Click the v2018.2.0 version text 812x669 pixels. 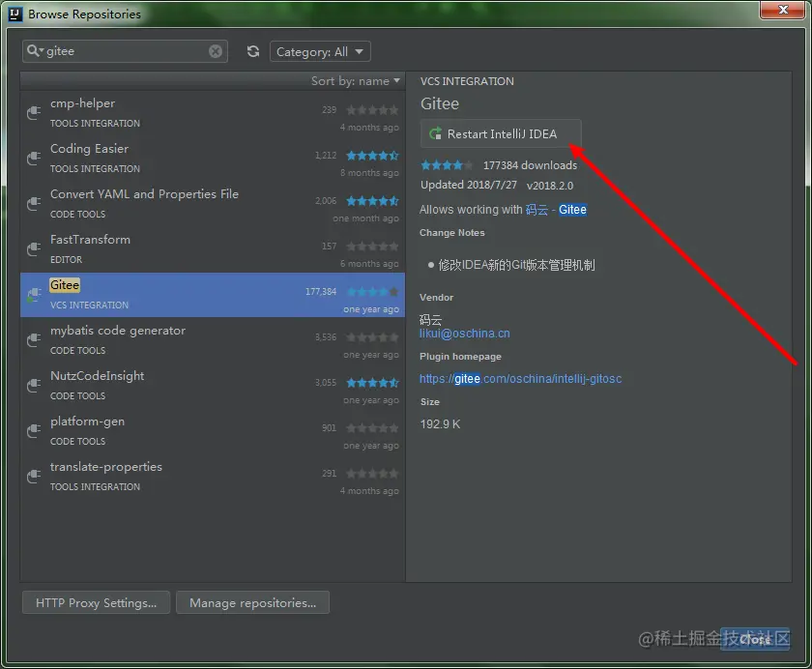(550, 186)
